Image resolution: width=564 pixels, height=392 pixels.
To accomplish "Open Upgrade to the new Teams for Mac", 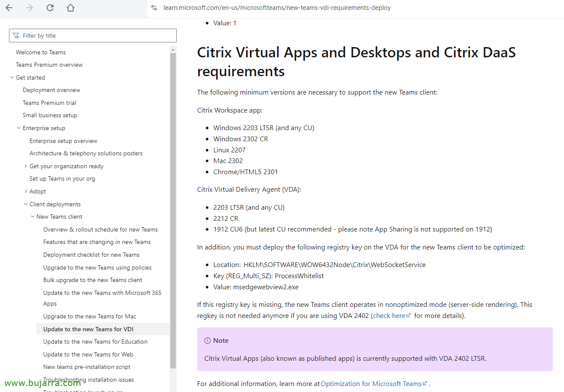I will click(x=90, y=316).
